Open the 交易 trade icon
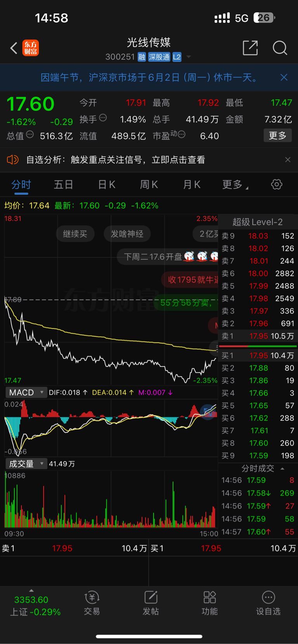This screenshot has width=298, height=644. [92, 604]
